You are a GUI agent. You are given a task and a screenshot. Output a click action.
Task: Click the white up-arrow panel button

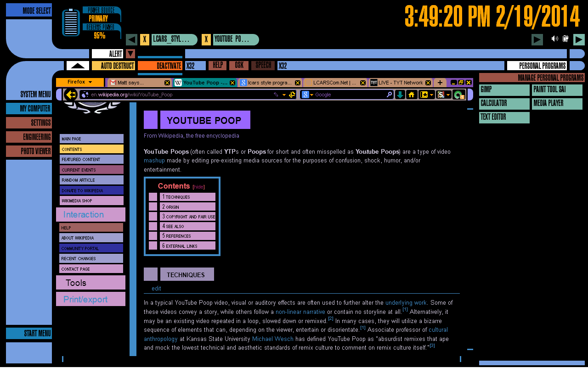[x=78, y=66]
